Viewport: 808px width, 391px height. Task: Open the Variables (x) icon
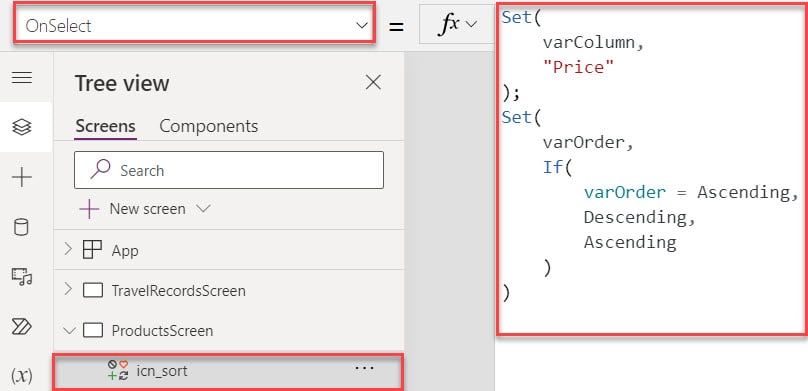pos(22,376)
